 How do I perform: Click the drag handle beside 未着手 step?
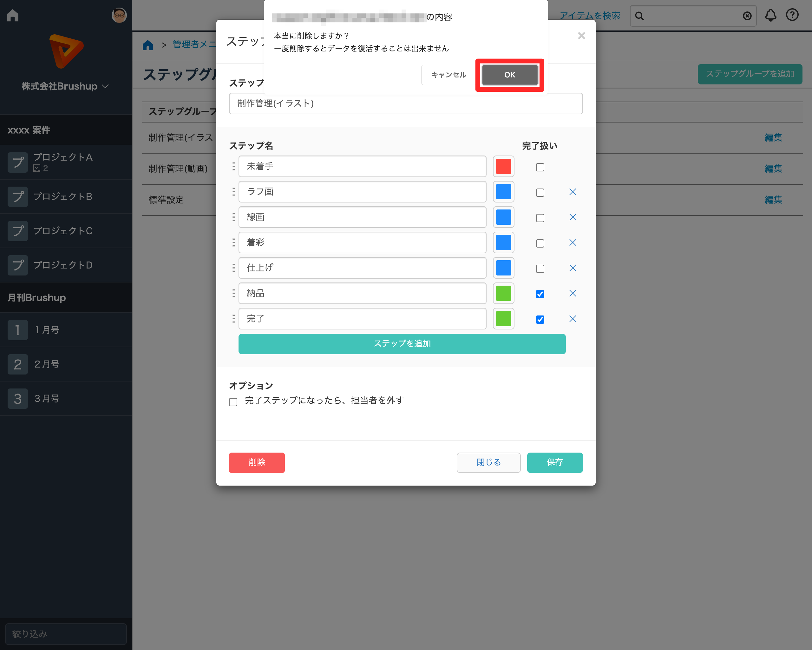pos(233,166)
